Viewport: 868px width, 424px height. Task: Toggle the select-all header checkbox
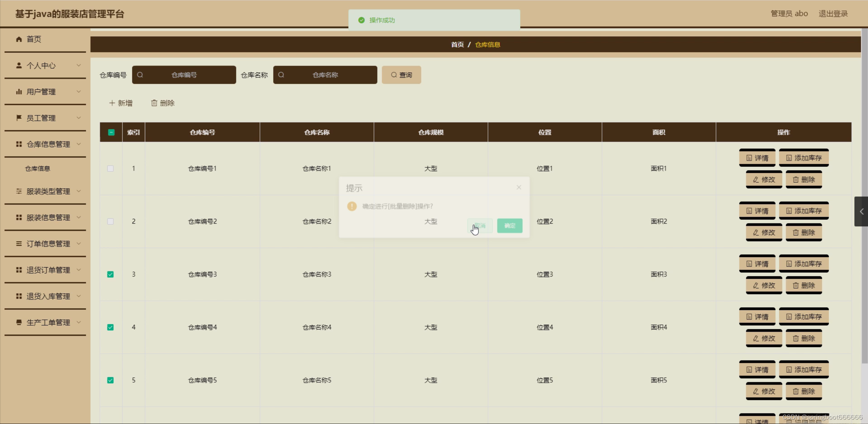pyautogui.click(x=111, y=132)
